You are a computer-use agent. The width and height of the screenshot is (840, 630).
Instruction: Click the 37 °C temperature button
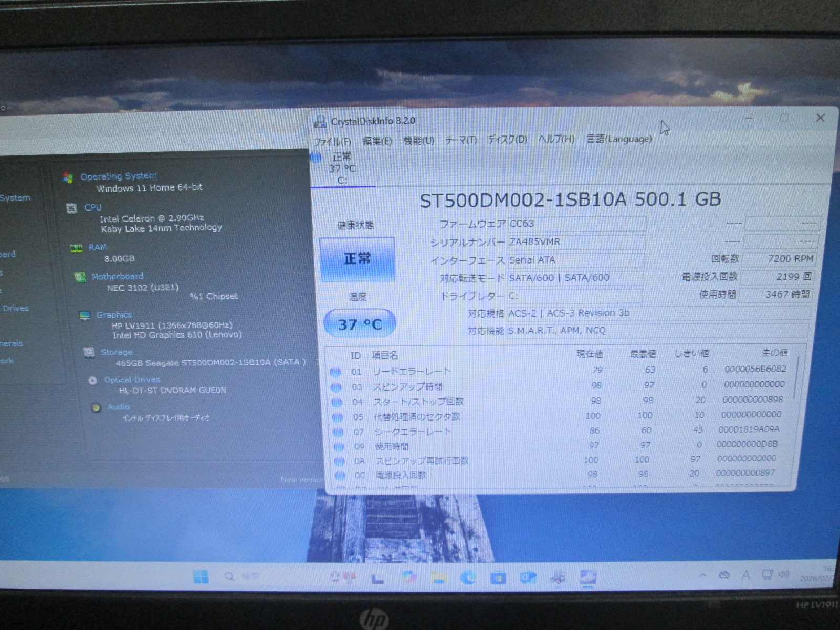(360, 324)
